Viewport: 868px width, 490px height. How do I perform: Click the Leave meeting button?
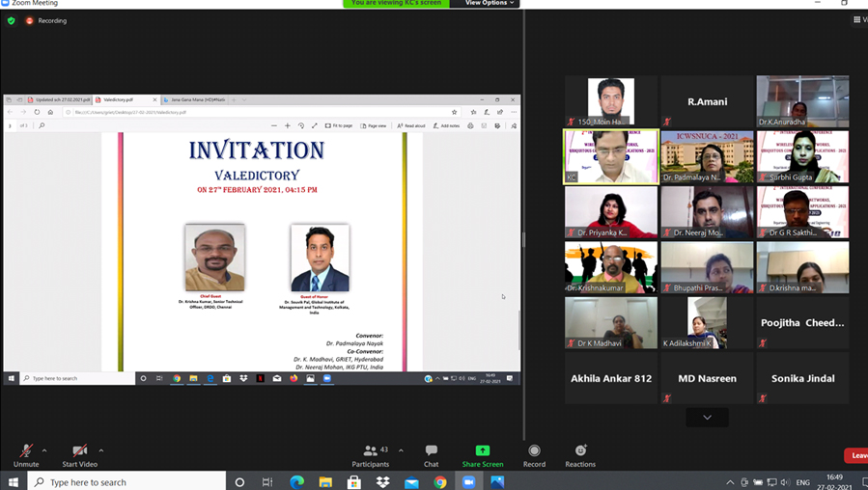(x=856, y=455)
